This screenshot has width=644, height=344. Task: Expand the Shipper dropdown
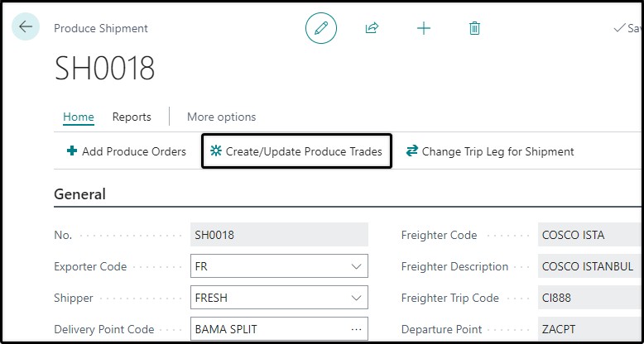pyautogui.click(x=356, y=298)
